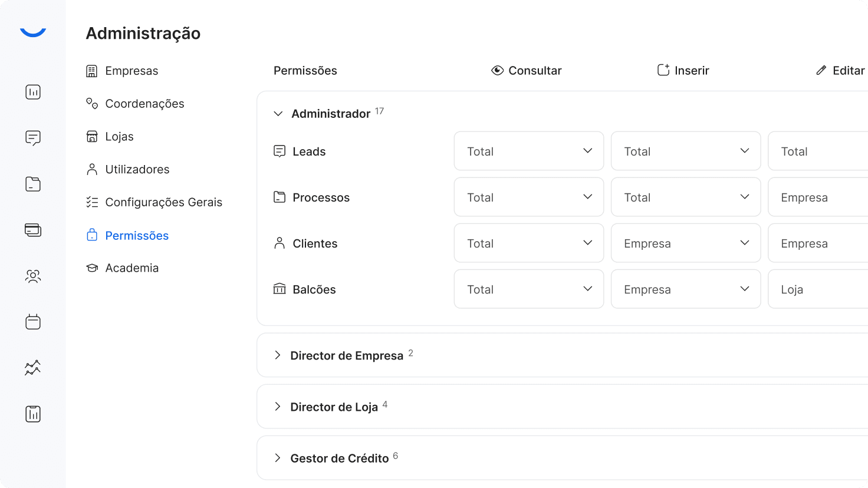Go to Empresas in the admin menu

[x=131, y=71]
